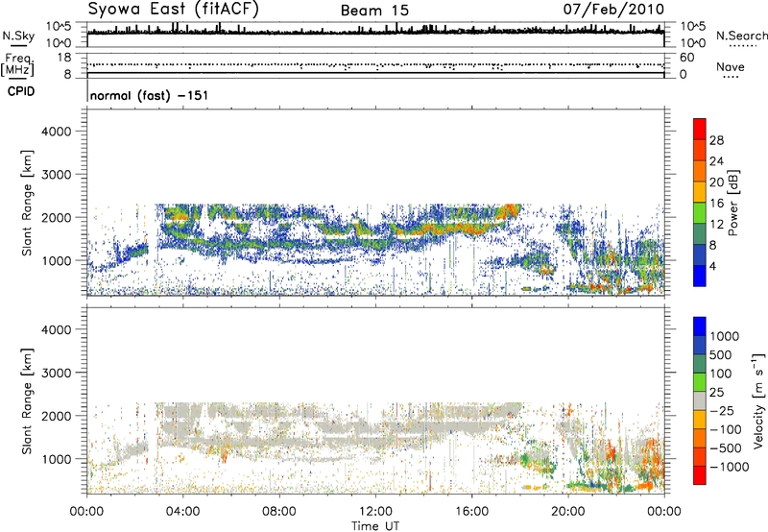Select the 'N.Search' legend label
Viewport: 768px width, 532px height.
coord(741,36)
